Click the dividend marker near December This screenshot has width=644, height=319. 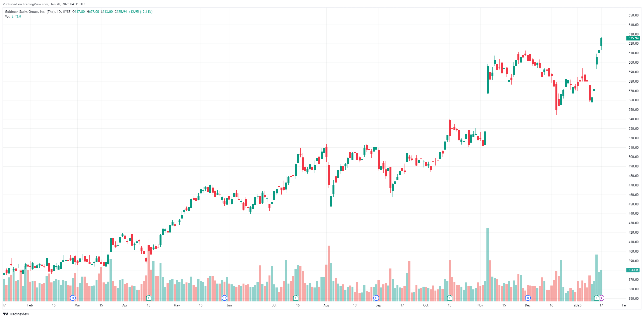pos(528,298)
